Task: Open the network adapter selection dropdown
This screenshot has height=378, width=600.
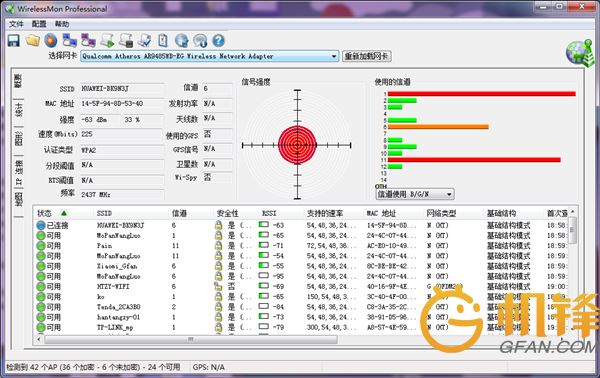Action: [x=209, y=56]
